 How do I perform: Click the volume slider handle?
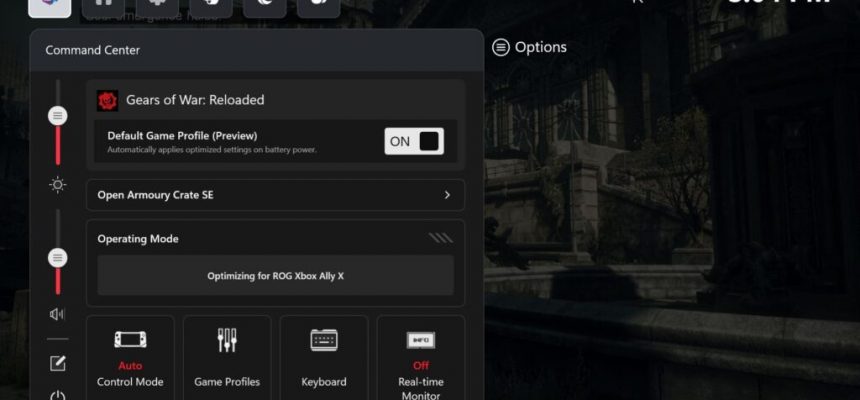(58, 258)
